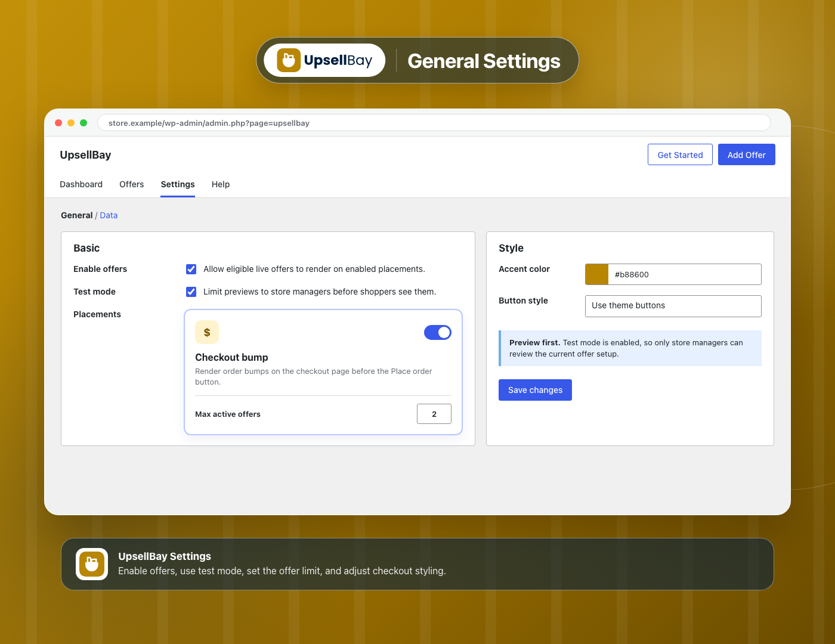The width and height of the screenshot is (835, 644).
Task: Click the Test mode label
Action: tap(94, 292)
